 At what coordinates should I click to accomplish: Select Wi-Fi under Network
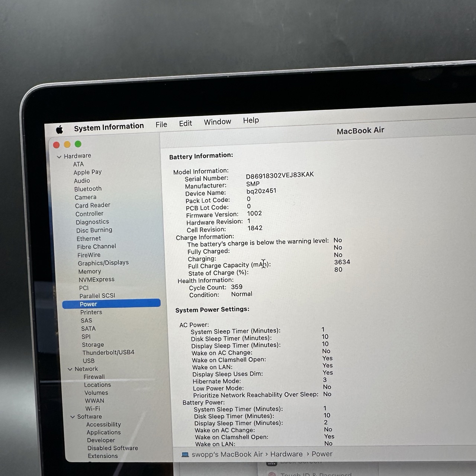point(93,409)
